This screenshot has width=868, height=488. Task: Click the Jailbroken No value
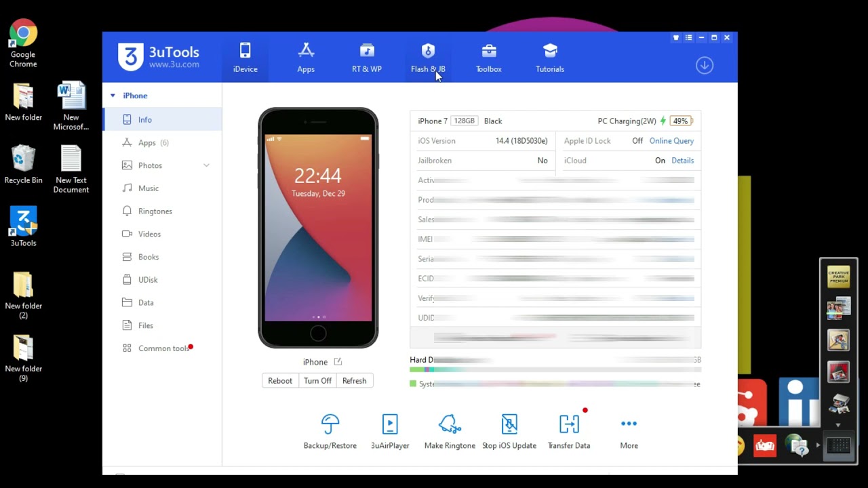coord(542,161)
